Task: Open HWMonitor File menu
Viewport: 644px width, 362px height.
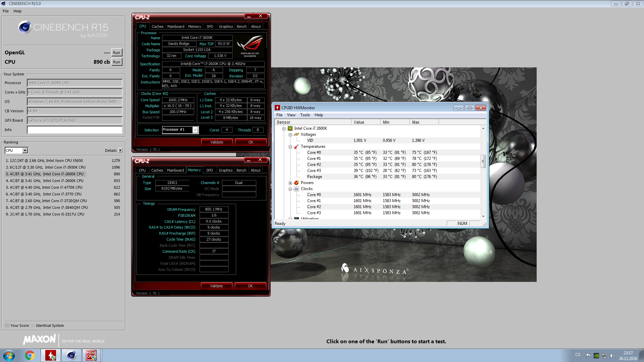Action: (x=279, y=115)
